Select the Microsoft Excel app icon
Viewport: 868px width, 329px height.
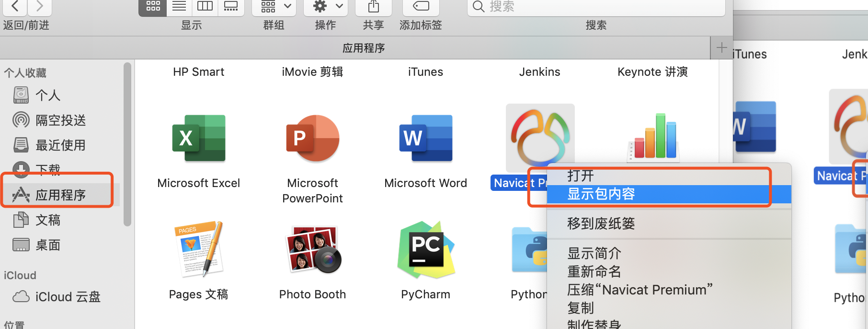[x=199, y=138]
